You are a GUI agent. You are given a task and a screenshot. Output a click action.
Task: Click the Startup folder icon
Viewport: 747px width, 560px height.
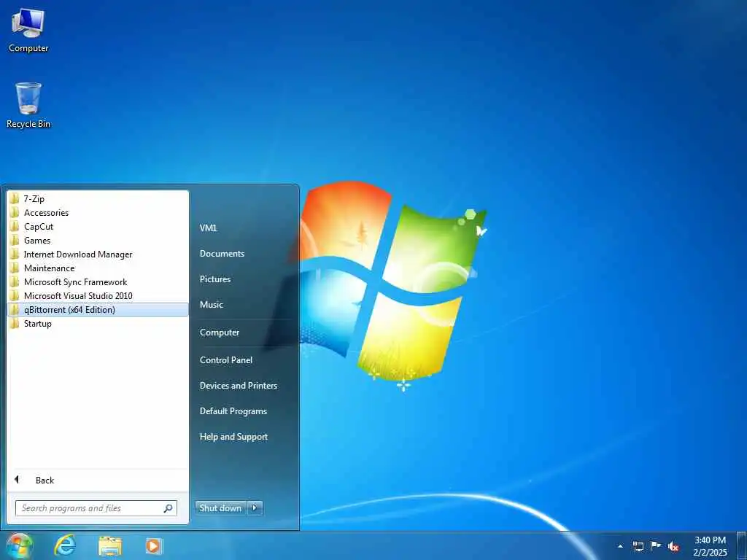(15, 323)
